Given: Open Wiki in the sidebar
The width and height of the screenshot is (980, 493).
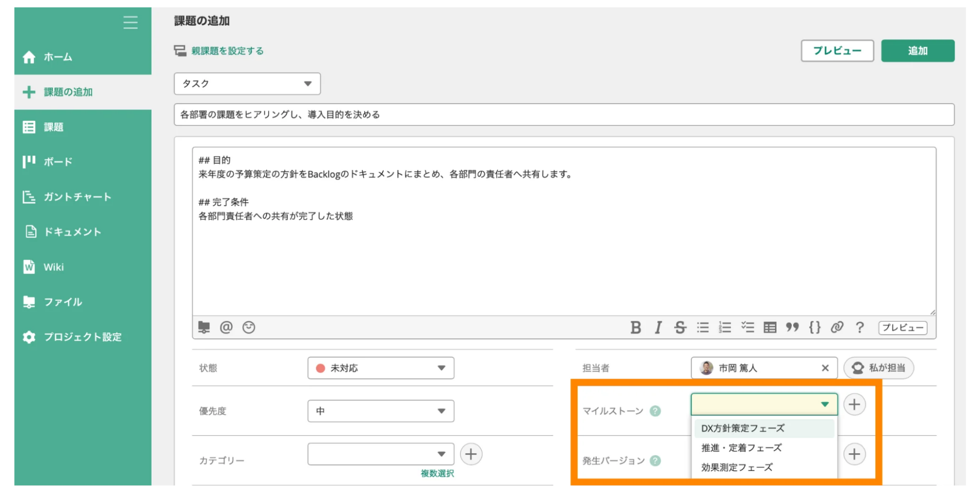Looking at the screenshot, I should (x=83, y=267).
